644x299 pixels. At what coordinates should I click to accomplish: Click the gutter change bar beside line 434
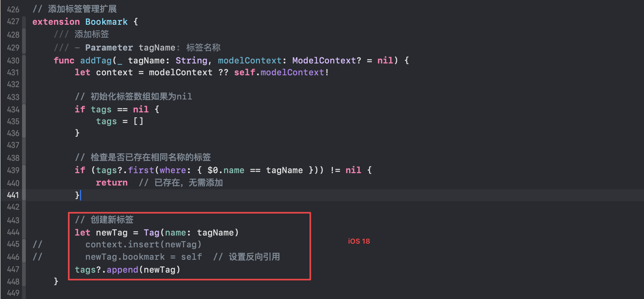pyautogui.click(x=24, y=109)
